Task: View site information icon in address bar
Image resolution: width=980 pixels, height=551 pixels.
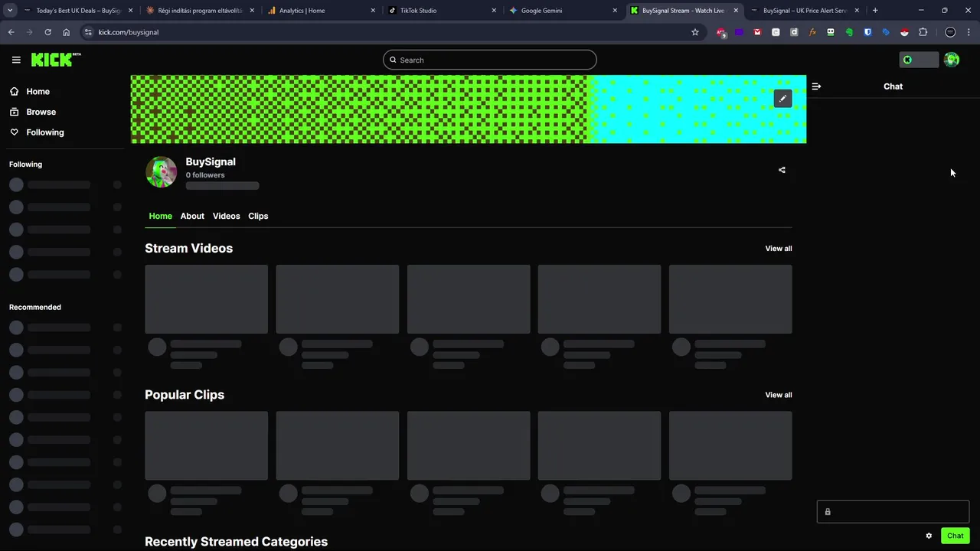Action: pos(88,32)
